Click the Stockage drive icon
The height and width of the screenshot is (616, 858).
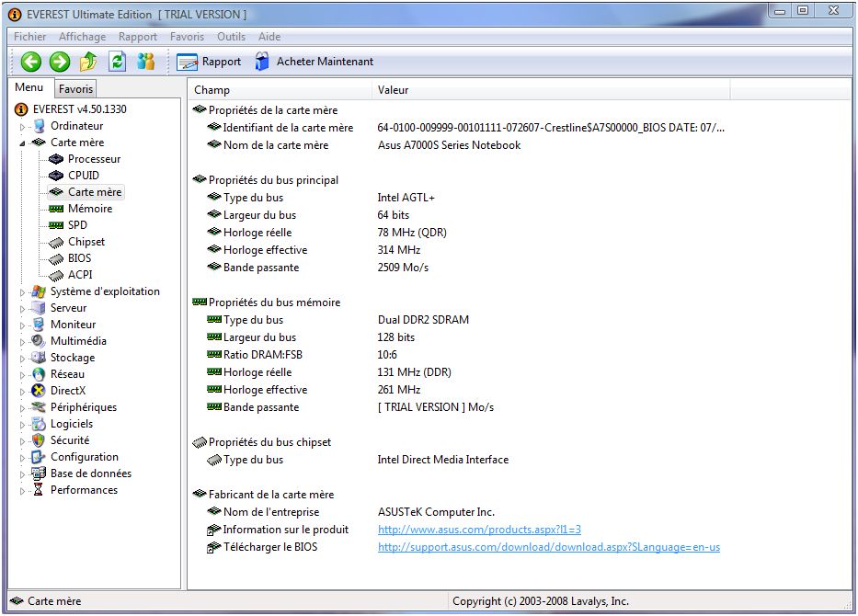(x=39, y=358)
